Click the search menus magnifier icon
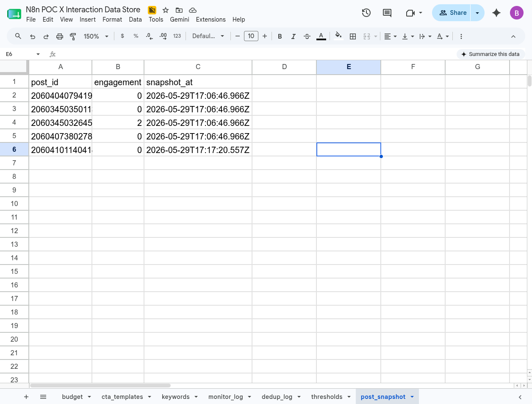 (x=18, y=36)
